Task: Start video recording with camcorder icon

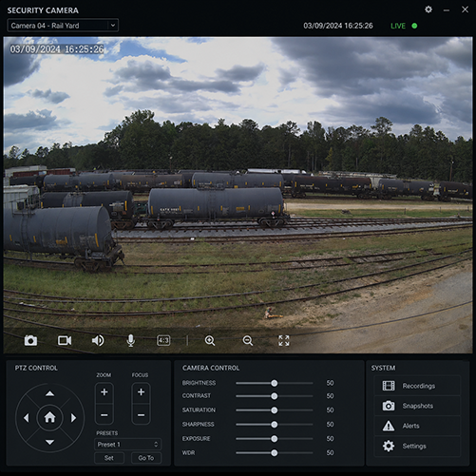Action: 65,341
